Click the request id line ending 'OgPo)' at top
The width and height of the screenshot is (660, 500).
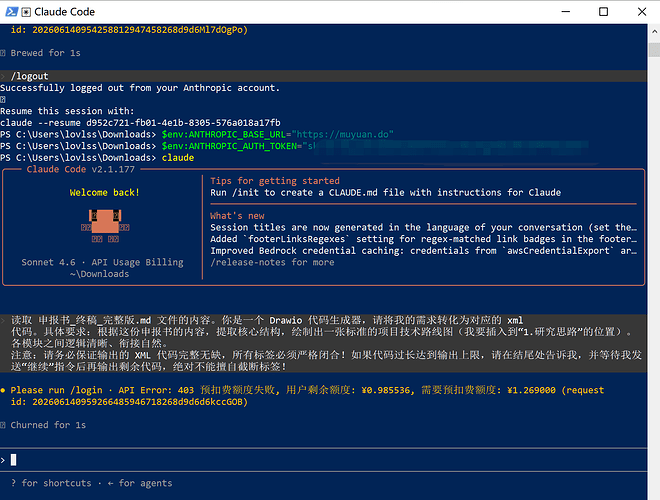point(129,30)
